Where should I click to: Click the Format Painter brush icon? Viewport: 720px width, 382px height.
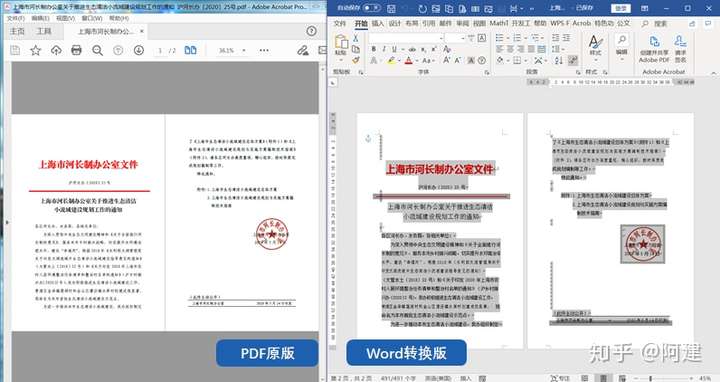pos(355,60)
